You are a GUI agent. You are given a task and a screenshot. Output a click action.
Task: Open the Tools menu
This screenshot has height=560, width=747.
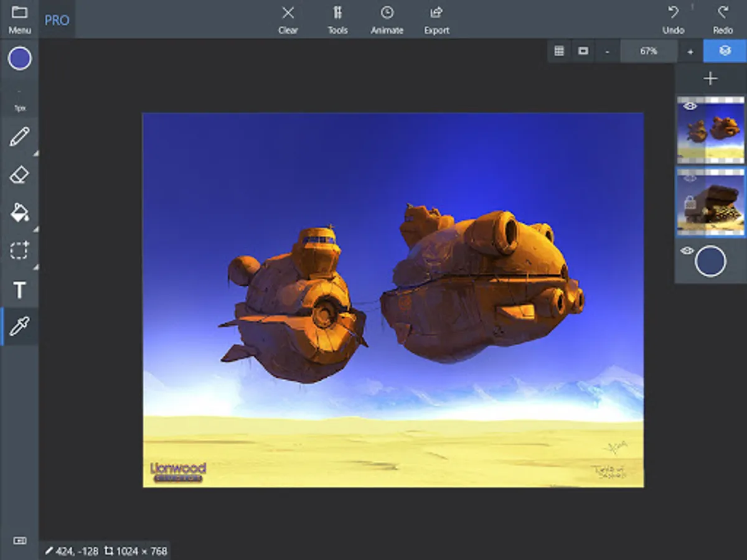pyautogui.click(x=337, y=20)
